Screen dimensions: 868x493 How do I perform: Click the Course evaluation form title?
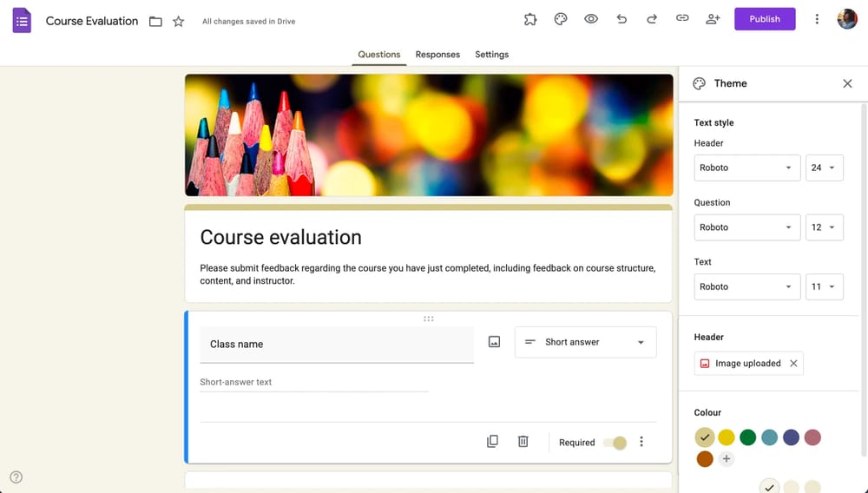280,237
